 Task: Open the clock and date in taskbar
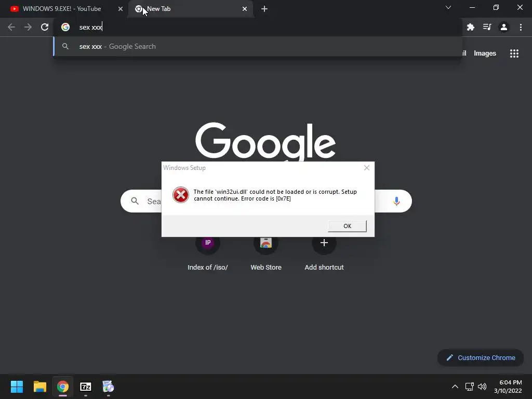click(508, 387)
